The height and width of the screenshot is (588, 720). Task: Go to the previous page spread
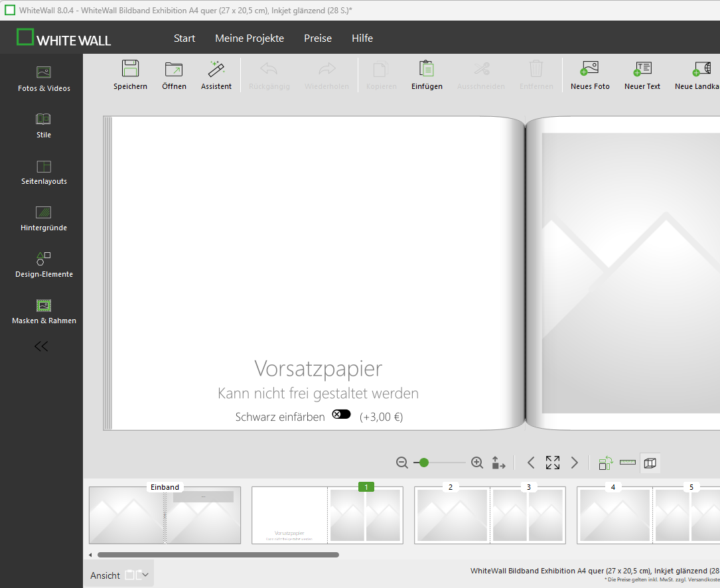coord(531,463)
